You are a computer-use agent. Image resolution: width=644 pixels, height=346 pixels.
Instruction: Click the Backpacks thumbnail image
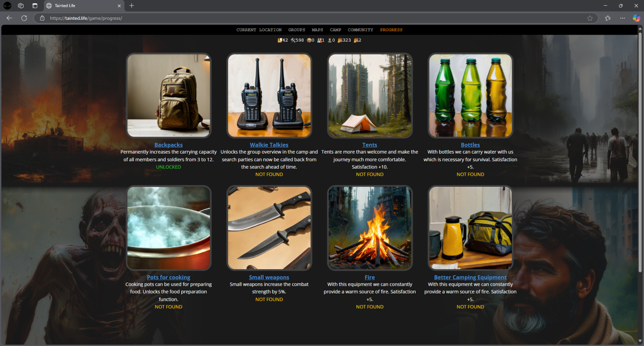pyautogui.click(x=169, y=96)
